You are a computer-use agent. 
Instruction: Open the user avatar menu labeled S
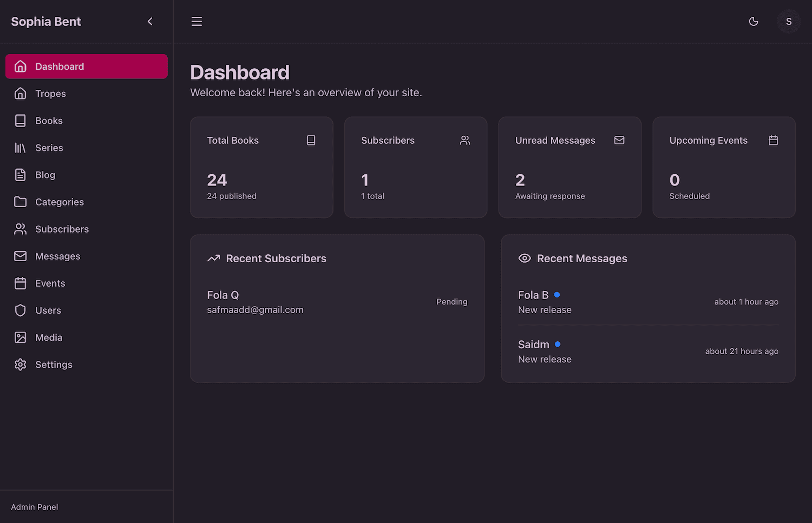coord(788,22)
